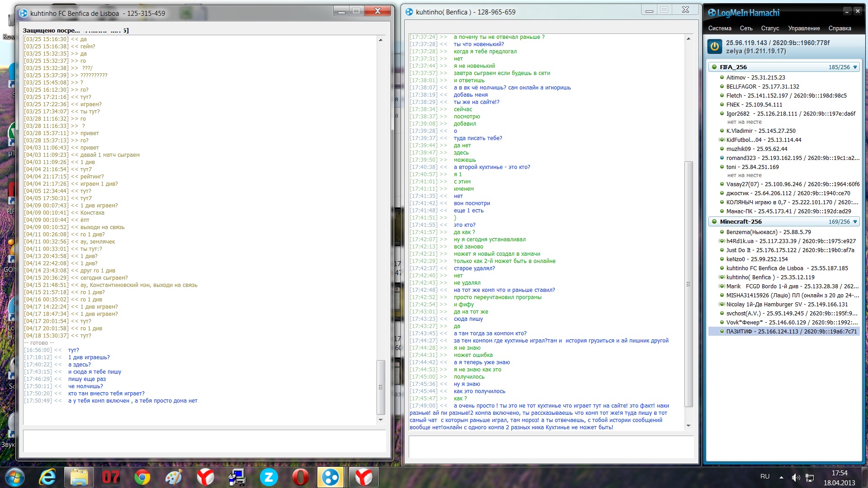The image size is (868, 488).
Task: Open Minecraft-256 network dropdown arrow
Action: [855, 221]
